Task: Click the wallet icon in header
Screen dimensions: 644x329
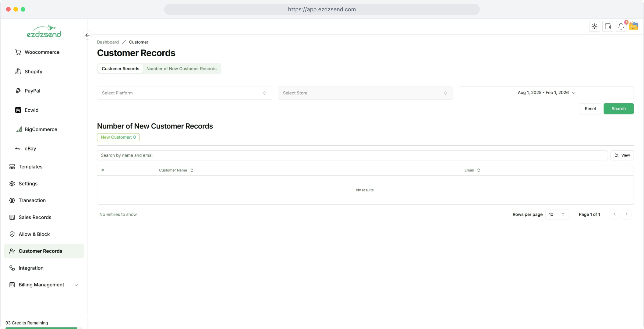Action: tap(608, 27)
